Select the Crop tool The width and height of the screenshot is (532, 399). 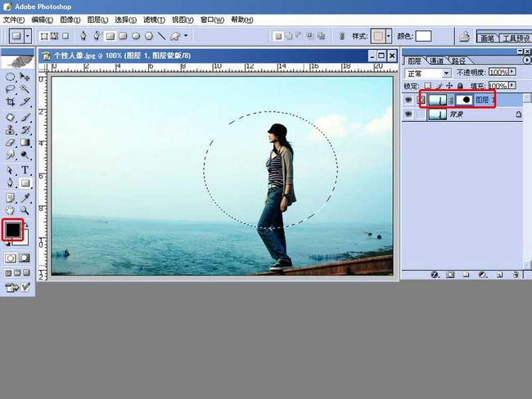click(10, 101)
